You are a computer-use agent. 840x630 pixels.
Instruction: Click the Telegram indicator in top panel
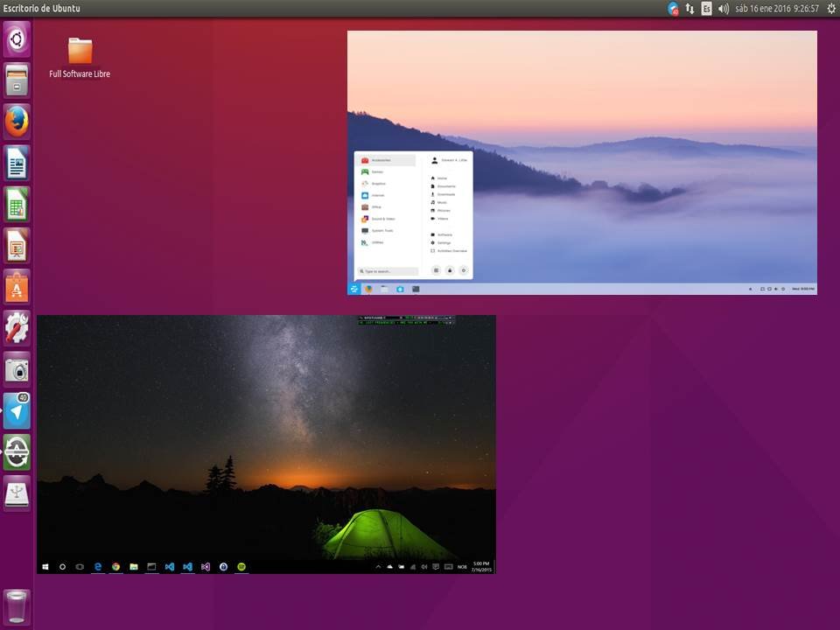click(672, 9)
